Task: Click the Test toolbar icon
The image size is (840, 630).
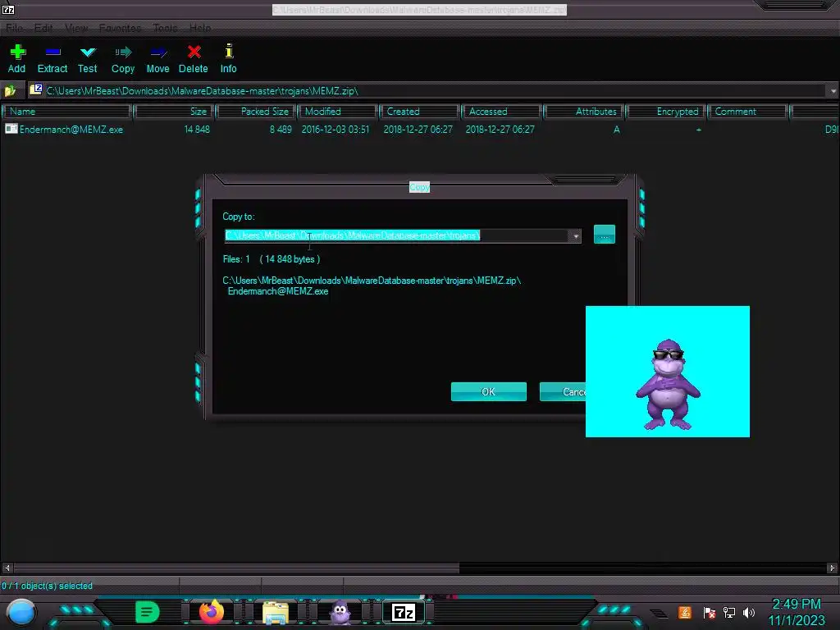Action: pyautogui.click(x=87, y=59)
